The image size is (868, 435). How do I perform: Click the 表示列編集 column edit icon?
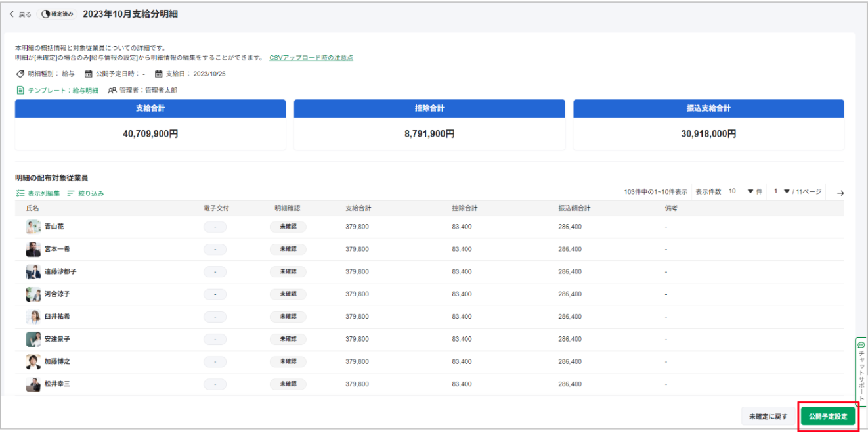coord(20,193)
